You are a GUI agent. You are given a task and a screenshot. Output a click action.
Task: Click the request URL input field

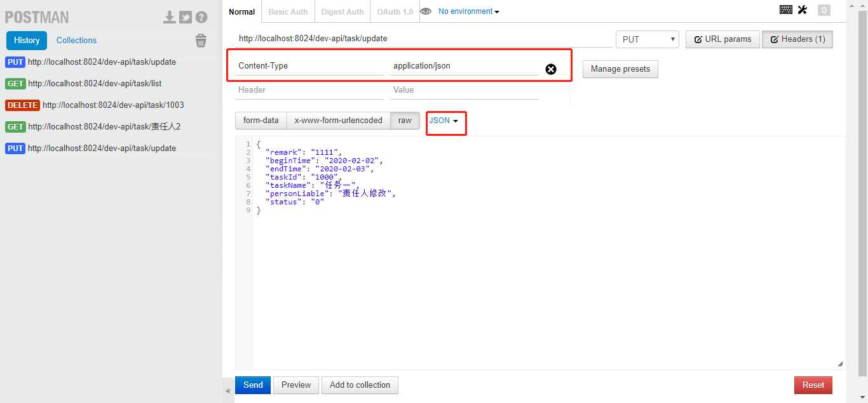423,39
